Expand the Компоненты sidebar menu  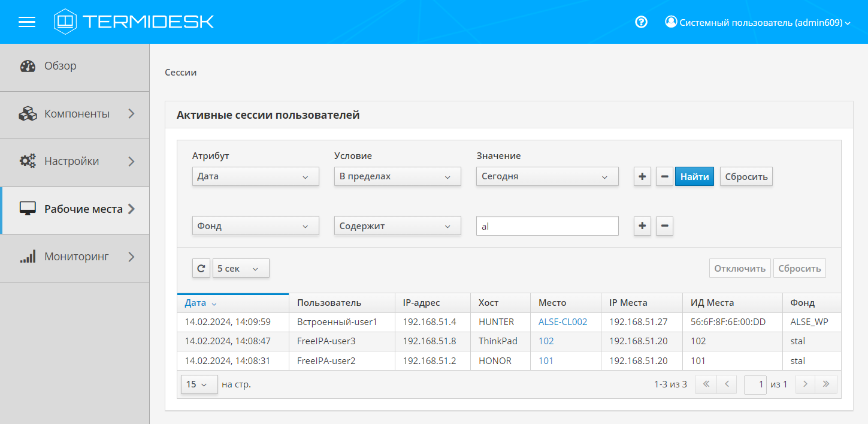pyautogui.click(x=77, y=114)
